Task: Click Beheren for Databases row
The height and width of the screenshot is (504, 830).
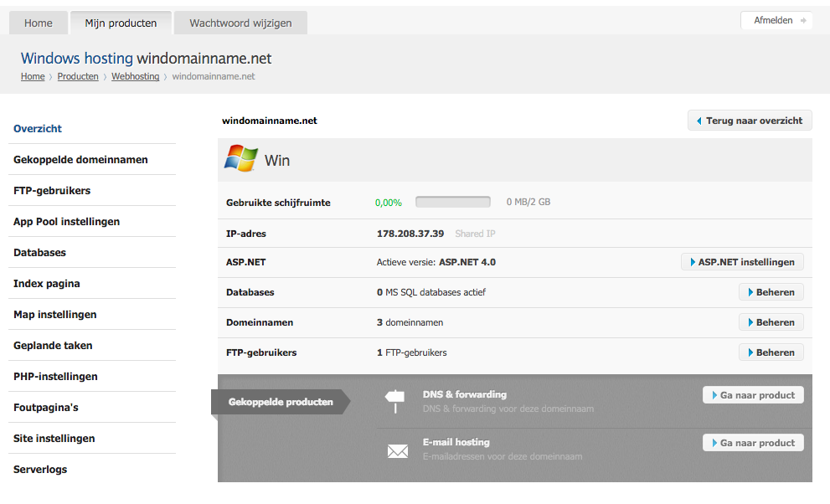Action: (x=771, y=292)
